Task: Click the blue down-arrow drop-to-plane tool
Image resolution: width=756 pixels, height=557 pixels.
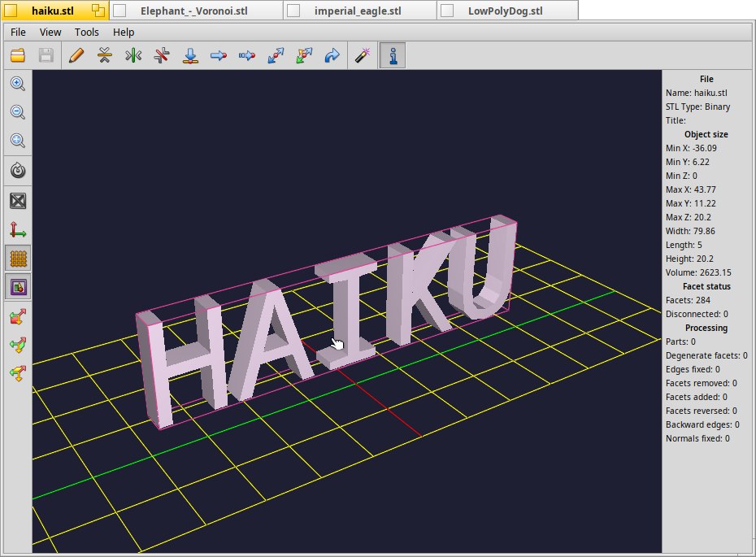Action: 190,55
